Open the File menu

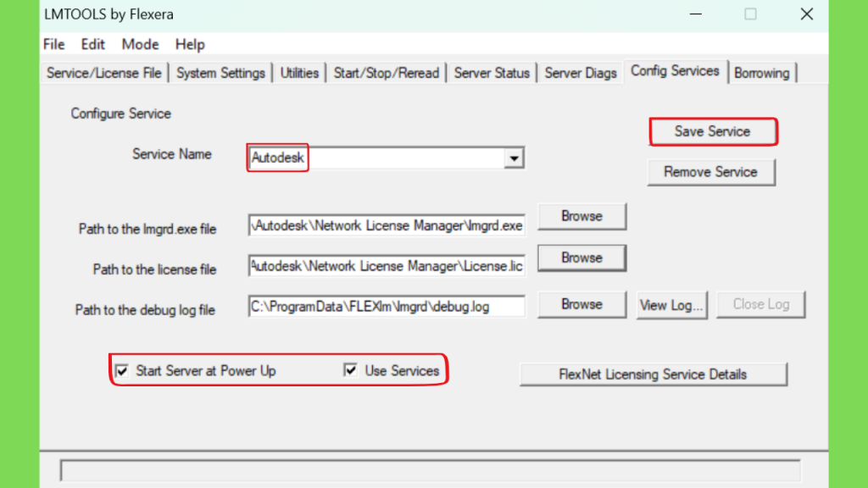coord(53,44)
